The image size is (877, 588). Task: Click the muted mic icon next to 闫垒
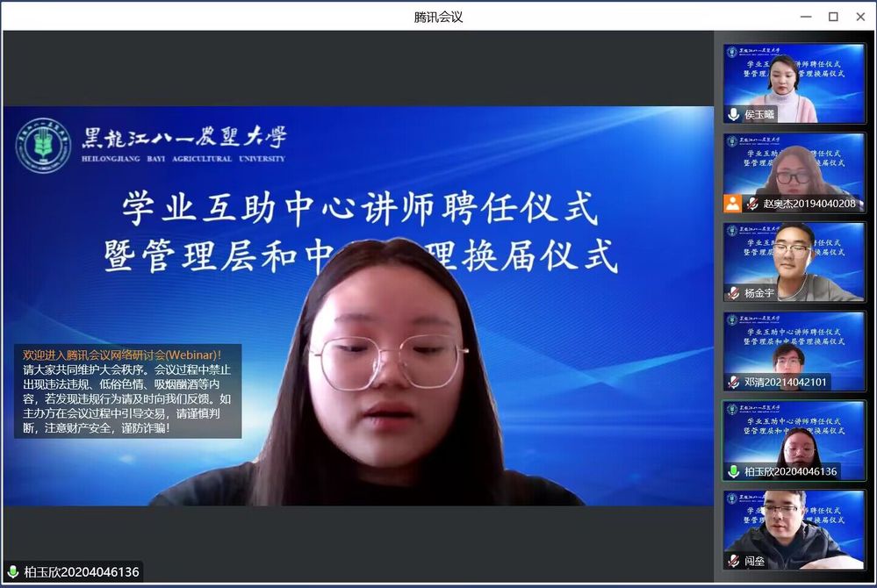734,561
